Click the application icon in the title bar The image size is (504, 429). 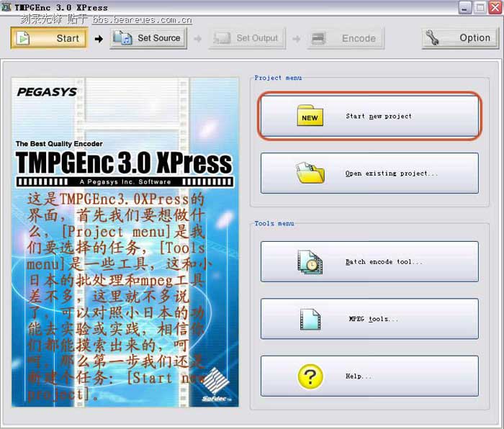6,7
